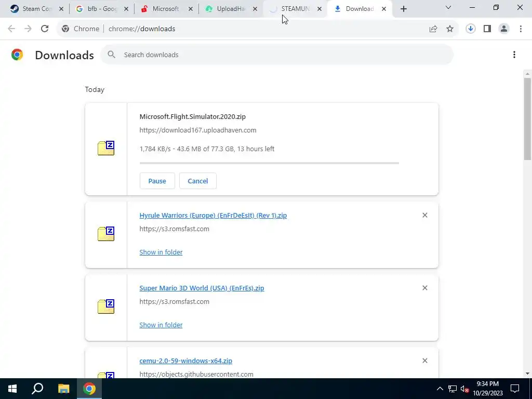Click the page vertical scrollbar thumb
Image resolution: width=532 pixels, height=399 pixels.
click(527, 119)
